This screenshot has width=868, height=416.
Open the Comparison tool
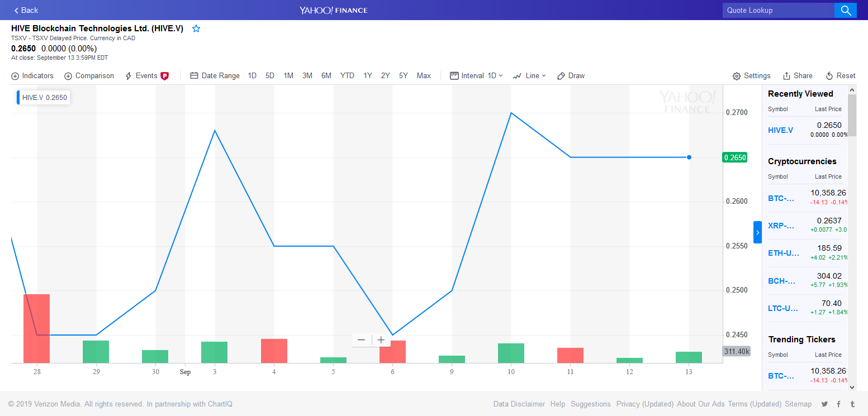click(x=89, y=76)
